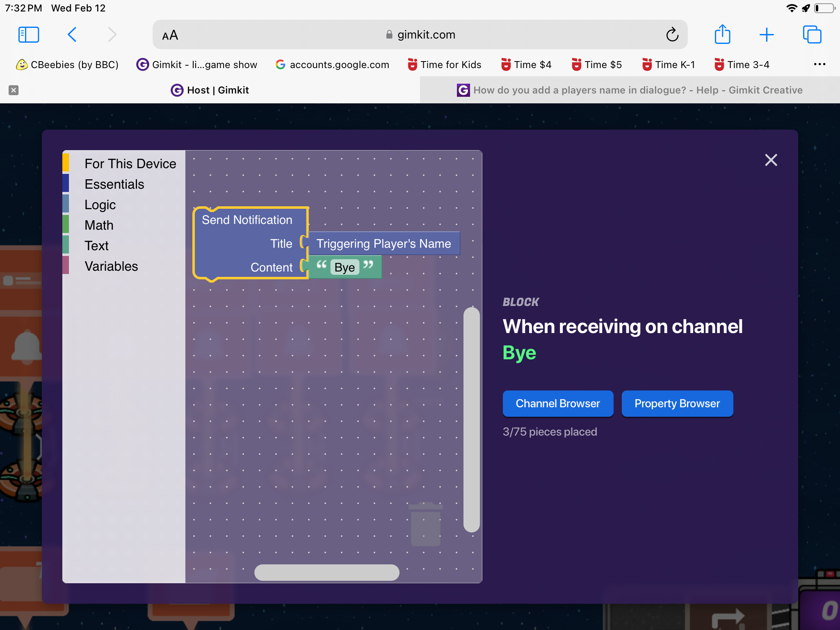The image size is (840, 630).
Task: Reload the gimkit.com page
Action: 672,34
